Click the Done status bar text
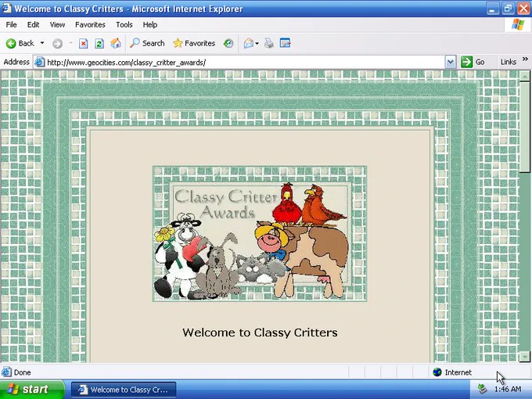 point(23,372)
